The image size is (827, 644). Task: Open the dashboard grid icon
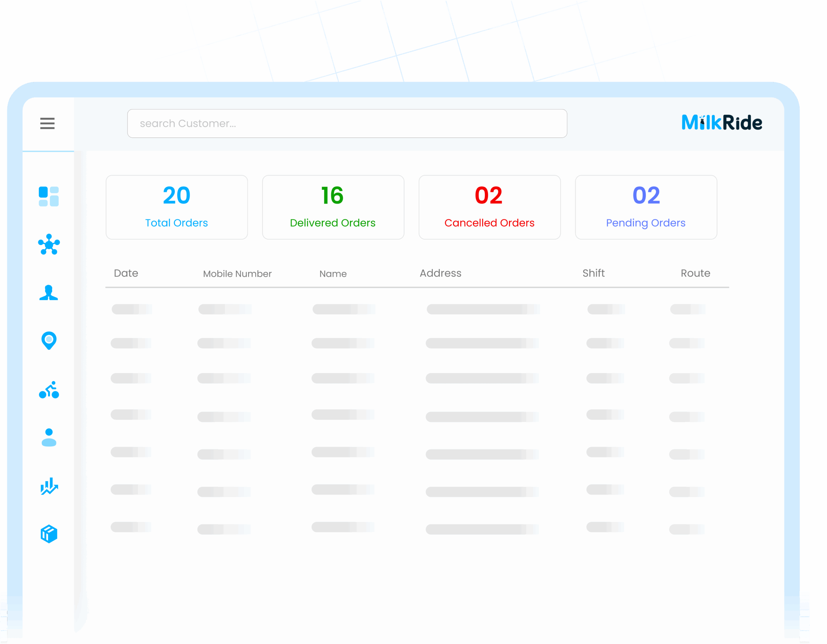tap(49, 196)
